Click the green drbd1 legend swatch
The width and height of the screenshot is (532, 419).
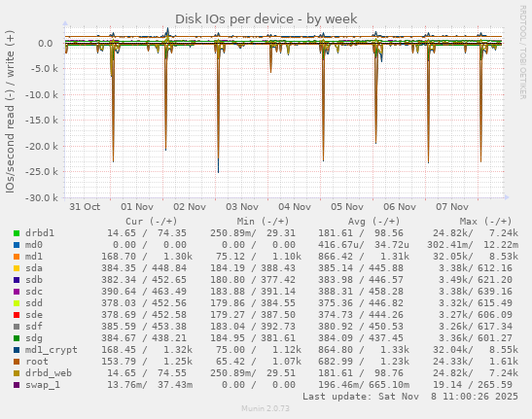[x=17, y=233]
